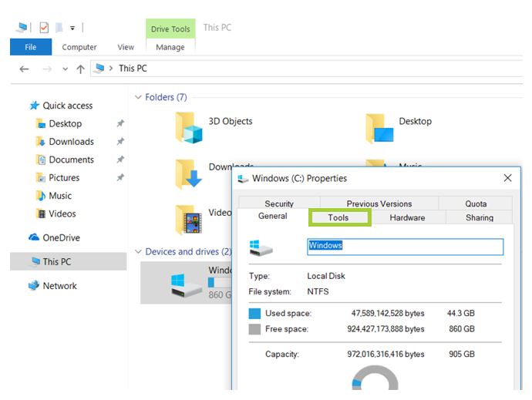The height and width of the screenshot is (400, 532).
Task: Click This PC in the address bar
Action: point(133,69)
